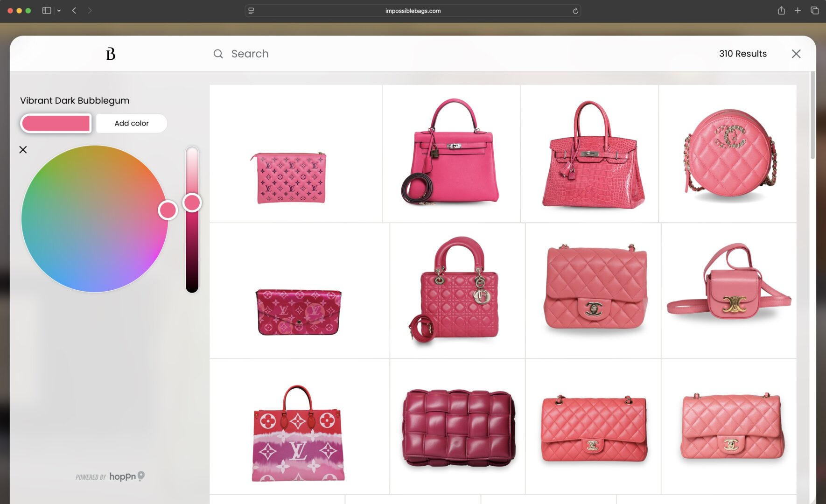Viewport: 826px width, 504px height.
Task: Expand the sidebar tab group dropdown arrow
Action: point(59,10)
